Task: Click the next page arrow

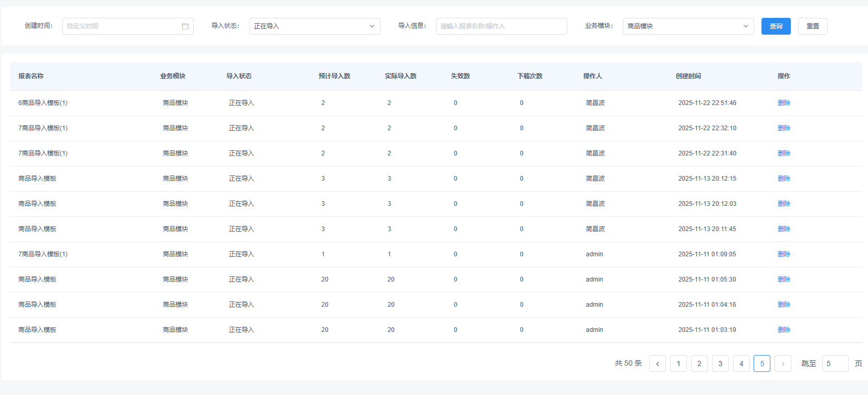Action: [x=782, y=363]
